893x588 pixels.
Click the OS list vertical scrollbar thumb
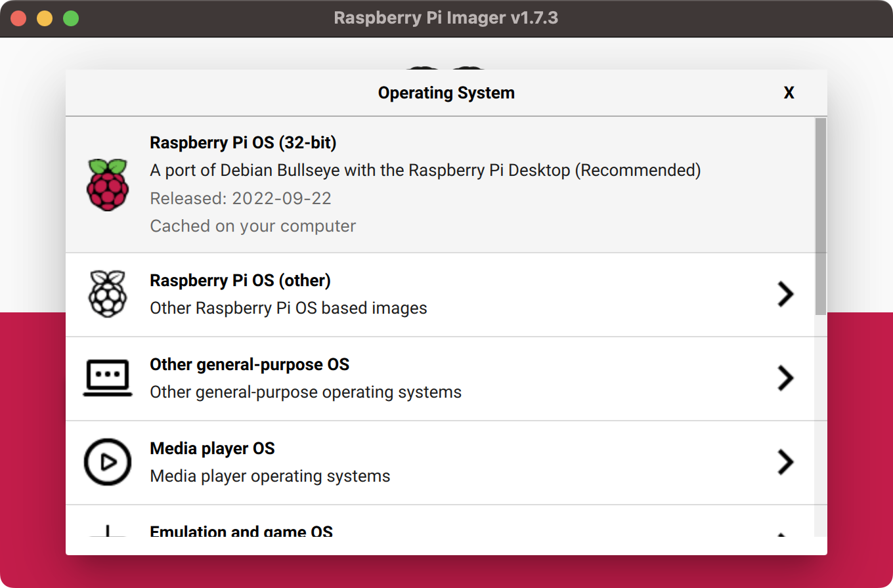(x=821, y=217)
